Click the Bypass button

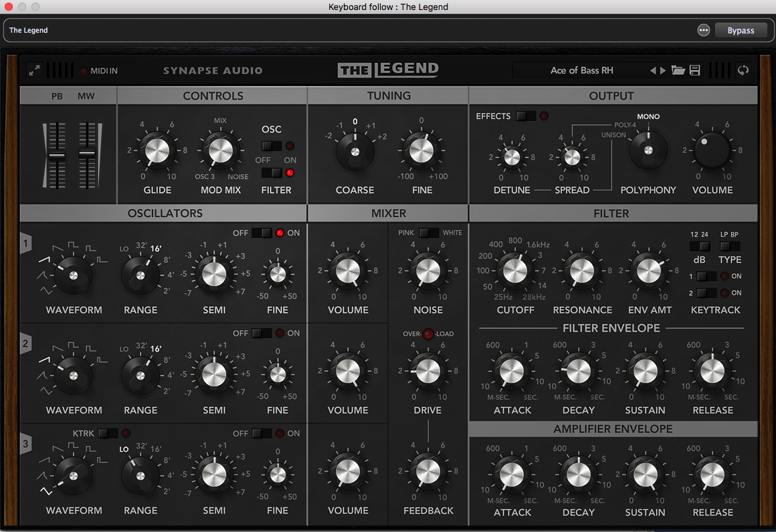click(741, 30)
